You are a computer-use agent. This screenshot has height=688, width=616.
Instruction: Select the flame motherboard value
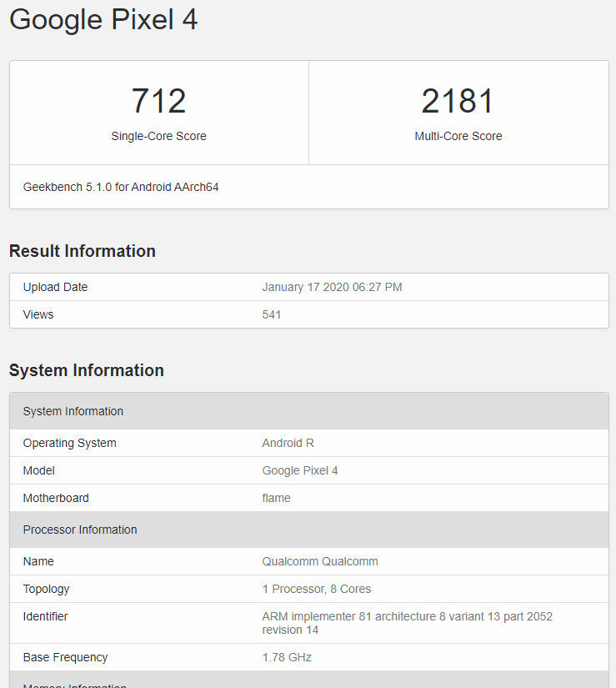click(x=276, y=498)
